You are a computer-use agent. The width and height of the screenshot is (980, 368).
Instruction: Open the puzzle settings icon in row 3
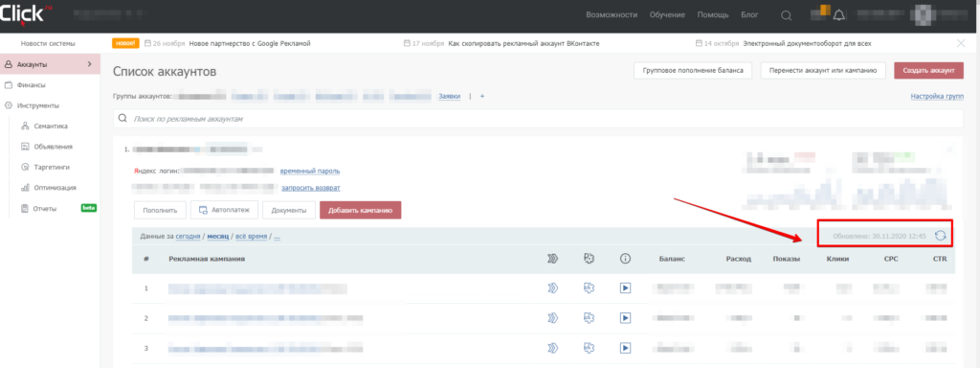(x=589, y=348)
